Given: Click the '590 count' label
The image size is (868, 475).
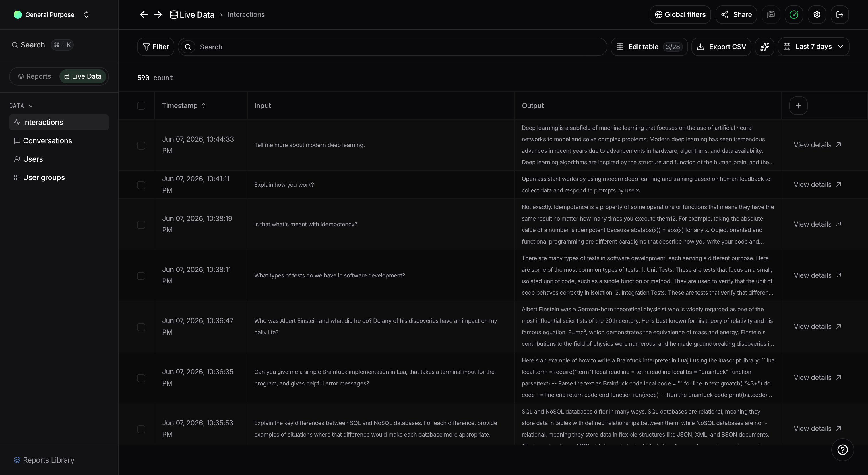Looking at the screenshot, I should [155, 78].
